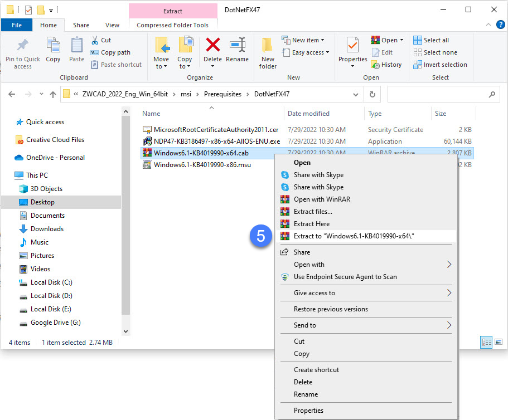Open the Compressed Folder Tools tab
This screenshot has width=508, height=420.
click(173, 25)
